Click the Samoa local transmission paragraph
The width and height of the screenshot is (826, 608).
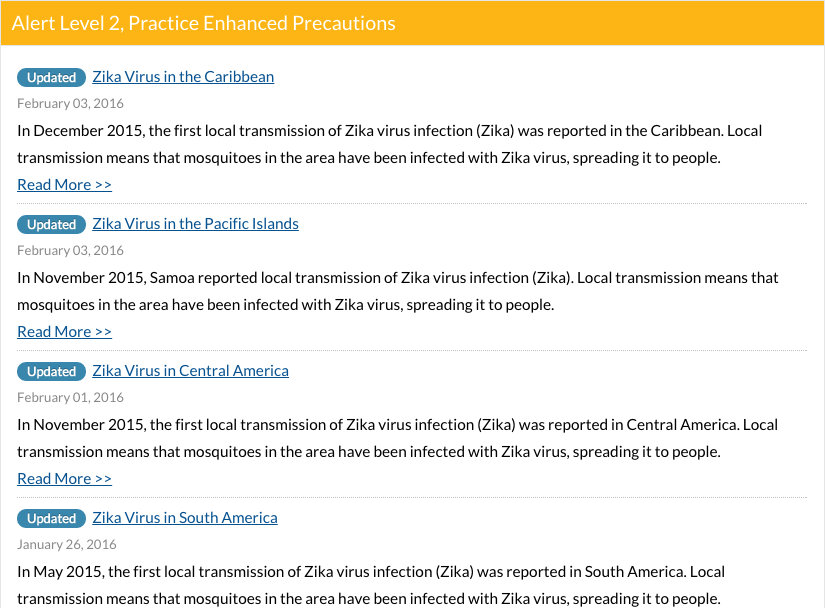click(x=398, y=291)
